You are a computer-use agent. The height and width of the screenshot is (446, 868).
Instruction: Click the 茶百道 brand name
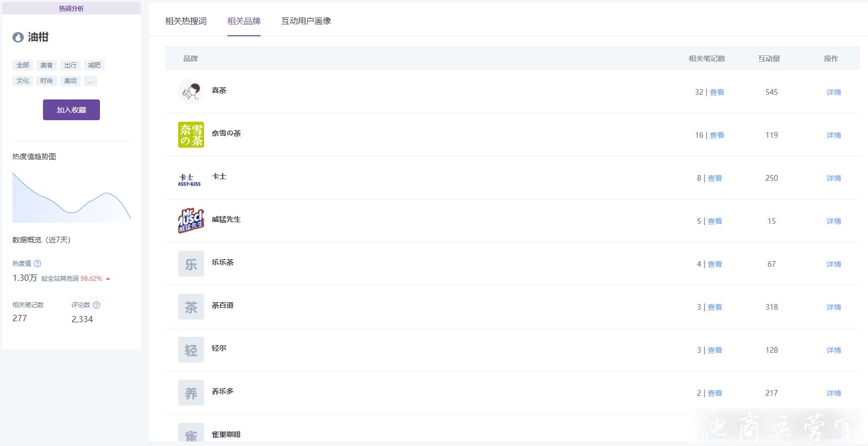223,305
